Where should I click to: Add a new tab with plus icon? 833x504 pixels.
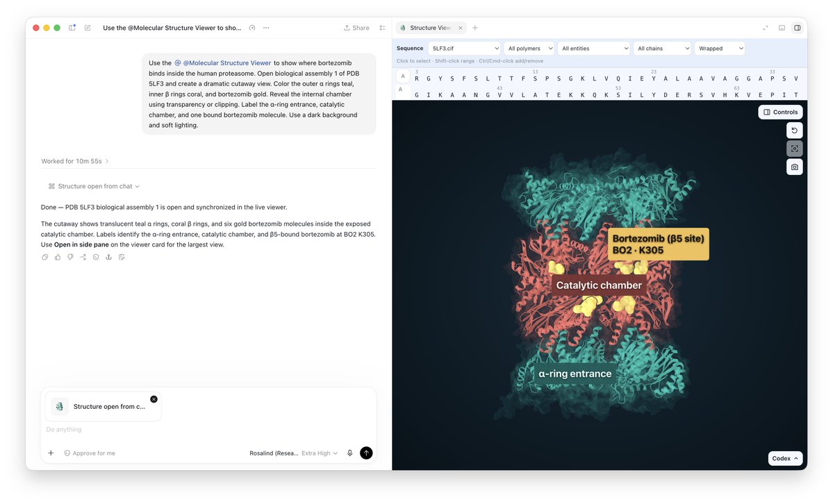(x=475, y=28)
